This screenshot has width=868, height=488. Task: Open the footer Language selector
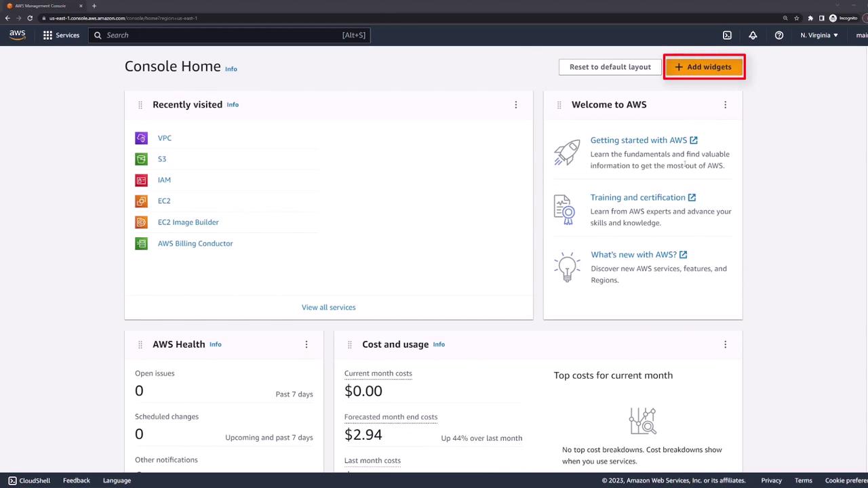[x=117, y=481]
